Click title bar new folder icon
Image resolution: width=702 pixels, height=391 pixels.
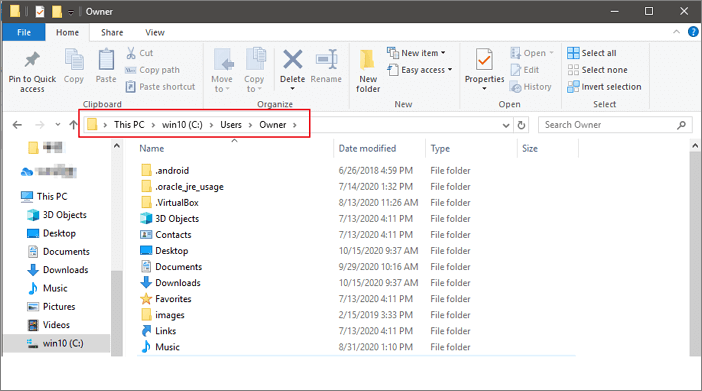57,12
